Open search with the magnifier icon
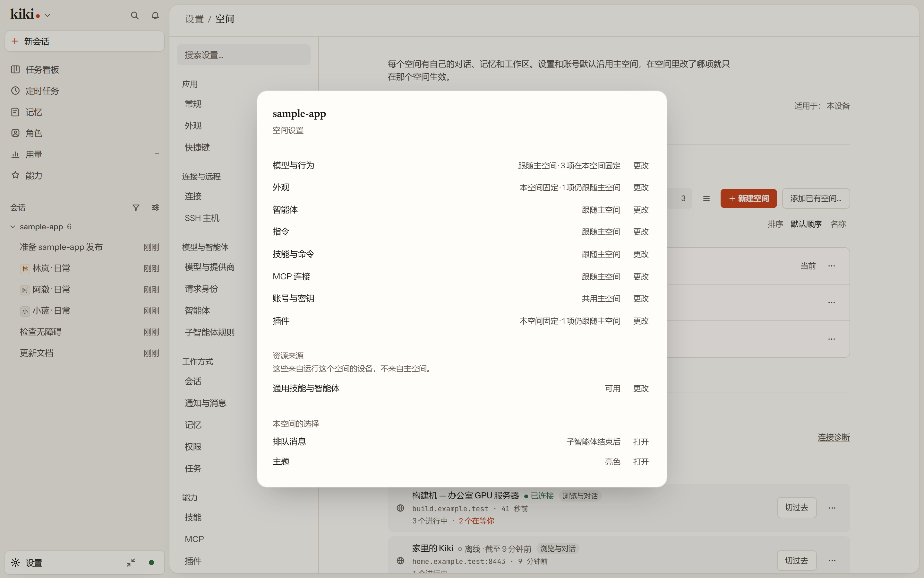Image resolution: width=924 pixels, height=578 pixels. coord(134,15)
